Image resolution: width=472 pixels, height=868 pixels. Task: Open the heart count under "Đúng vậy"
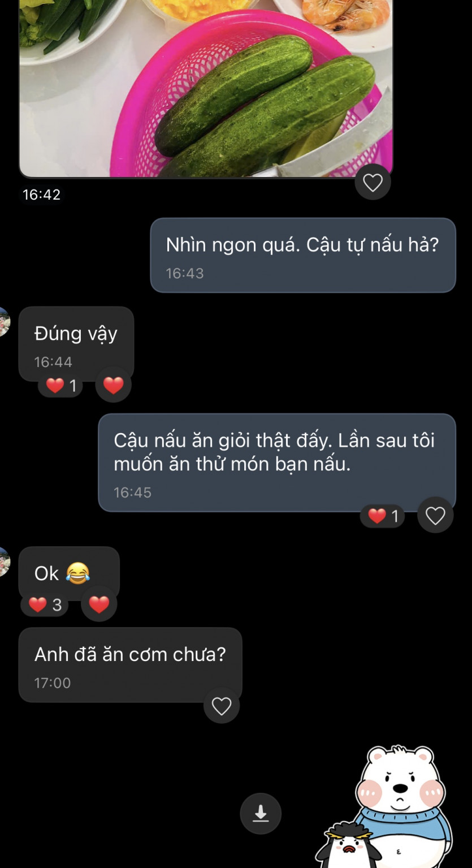pyautogui.click(x=60, y=386)
